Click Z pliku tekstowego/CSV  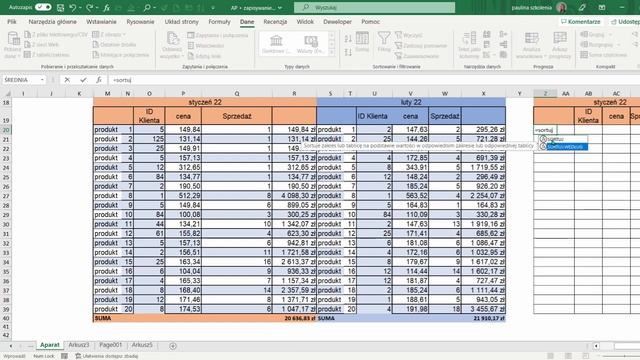[56, 35]
